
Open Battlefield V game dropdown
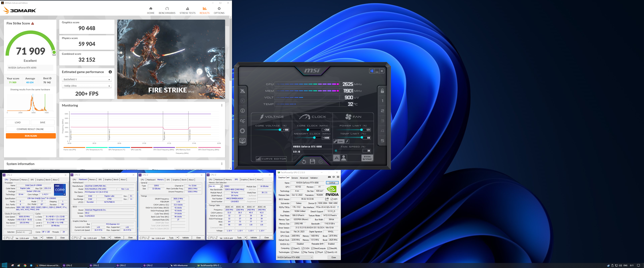(x=87, y=79)
